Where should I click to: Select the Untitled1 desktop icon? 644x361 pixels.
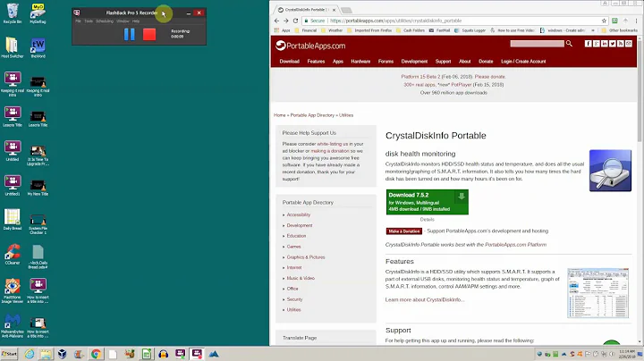[x=13, y=185]
